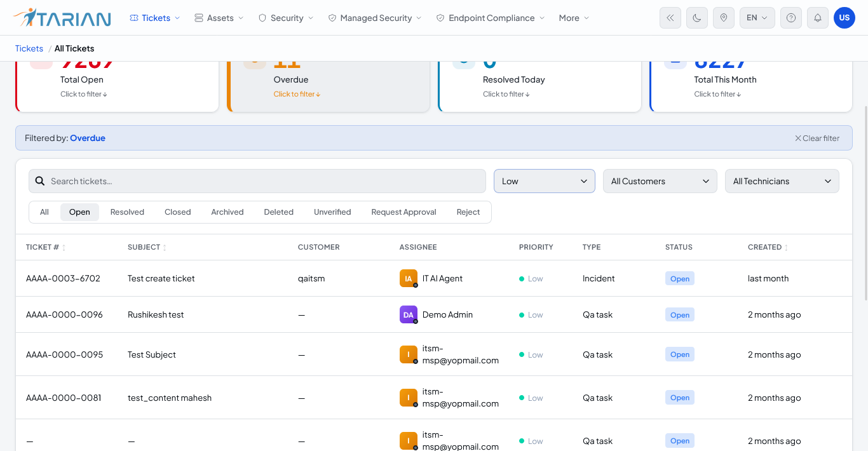The image size is (868, 451).
Task: Toggle dark mode moon icon
Action: (697, 18)
